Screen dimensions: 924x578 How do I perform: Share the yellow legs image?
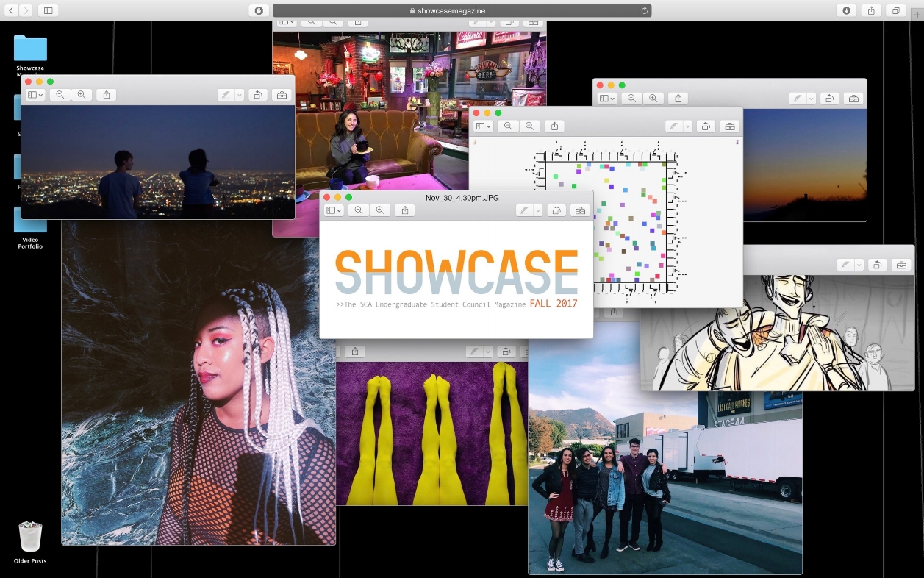coord(354,352)
